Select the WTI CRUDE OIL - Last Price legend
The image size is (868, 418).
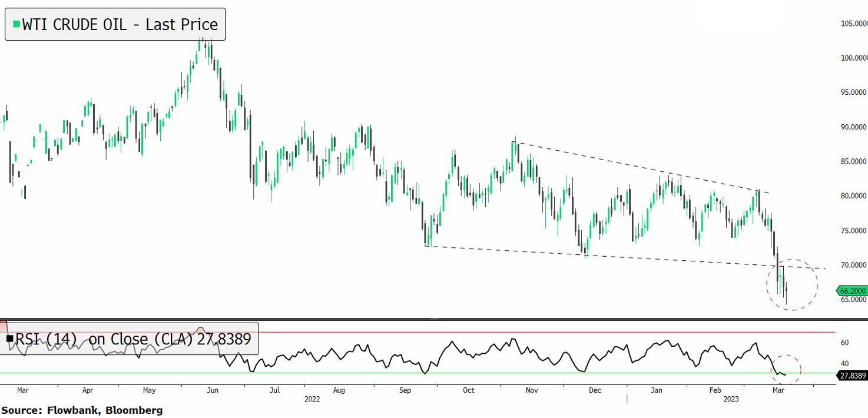tap(115, 24)
